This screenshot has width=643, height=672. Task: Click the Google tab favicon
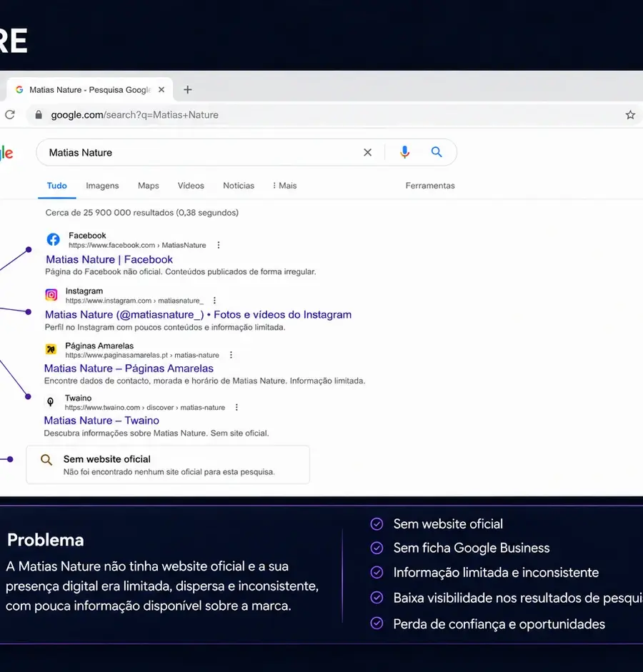click(19, 89)
